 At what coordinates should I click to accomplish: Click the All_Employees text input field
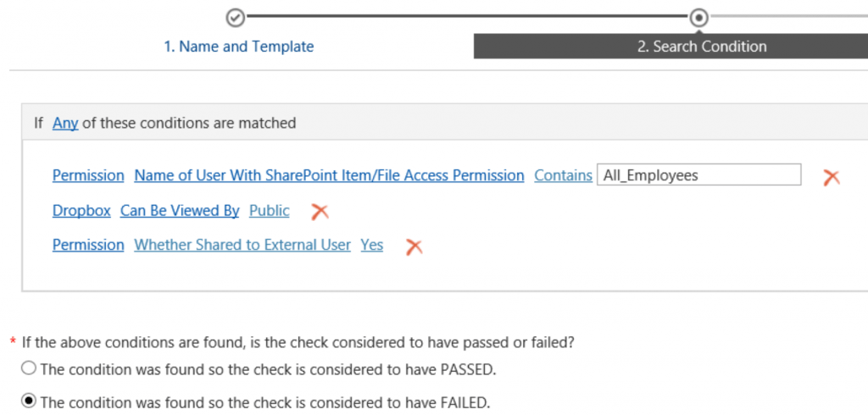click(698, 174)
